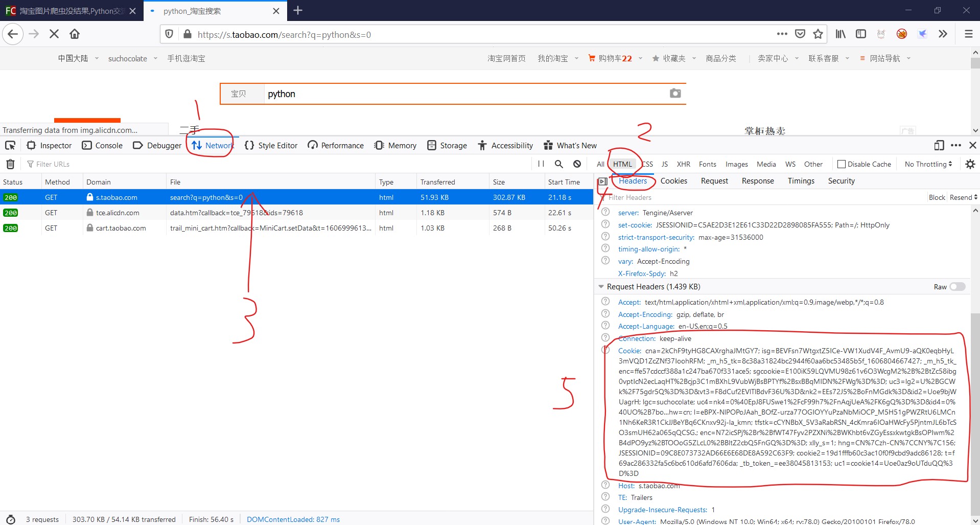Screen dimensions: 980x525
Task: Show All request types filter
Action: (x=600, y=164)
